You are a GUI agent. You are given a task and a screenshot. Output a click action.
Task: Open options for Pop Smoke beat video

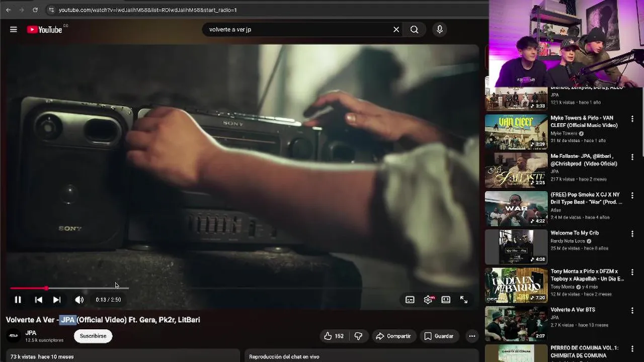pos(632,196)
